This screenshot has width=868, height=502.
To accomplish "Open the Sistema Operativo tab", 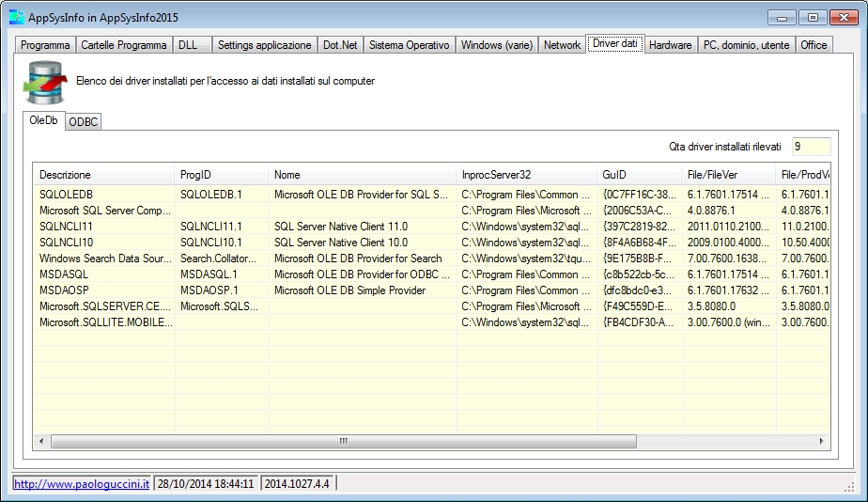I will (x=409, y=45).
